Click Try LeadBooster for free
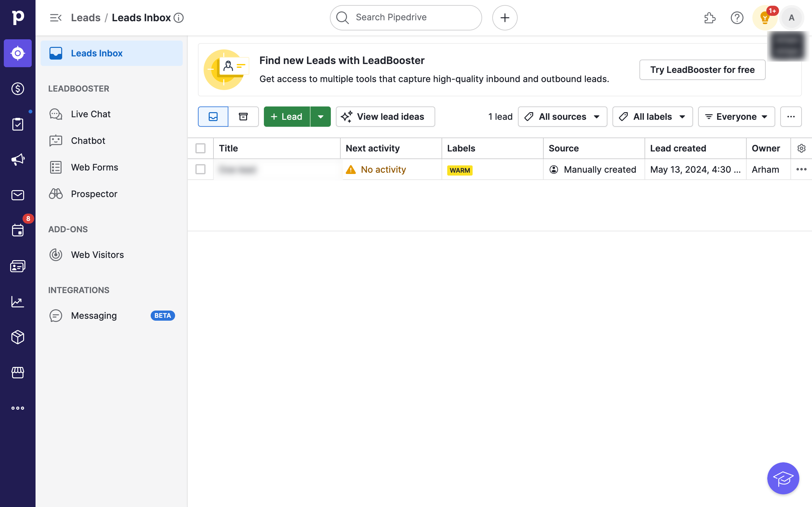Image resolution: width=812 pixels, height=507 pixels. point(702,70)
